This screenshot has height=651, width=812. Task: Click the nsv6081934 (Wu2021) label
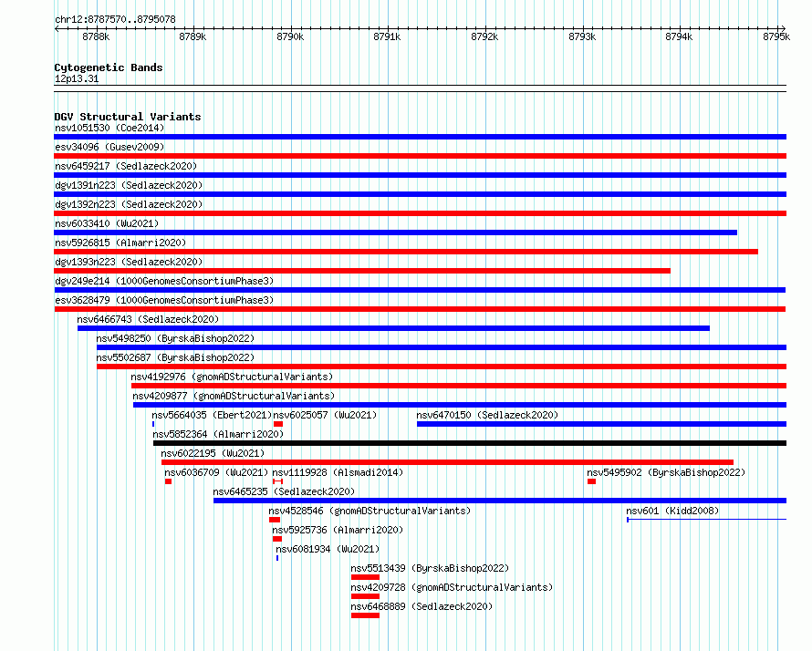[328, 549]
